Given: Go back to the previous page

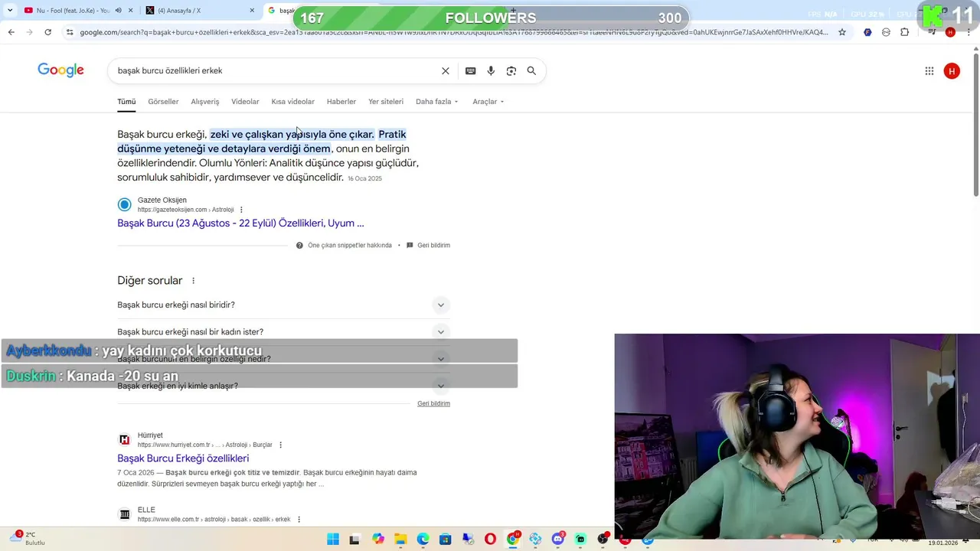Looking at the screenshot, I should pos(11,32).
